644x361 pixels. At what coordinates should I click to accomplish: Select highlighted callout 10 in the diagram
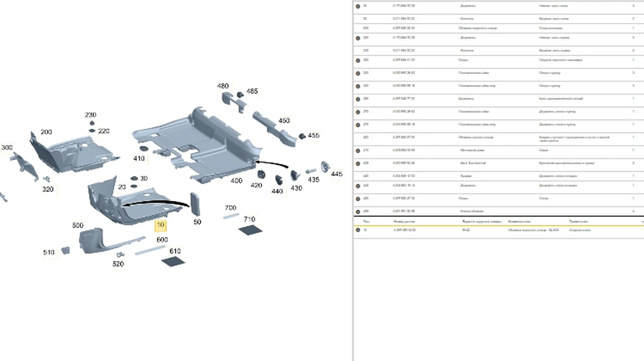[x=161, y=225]
